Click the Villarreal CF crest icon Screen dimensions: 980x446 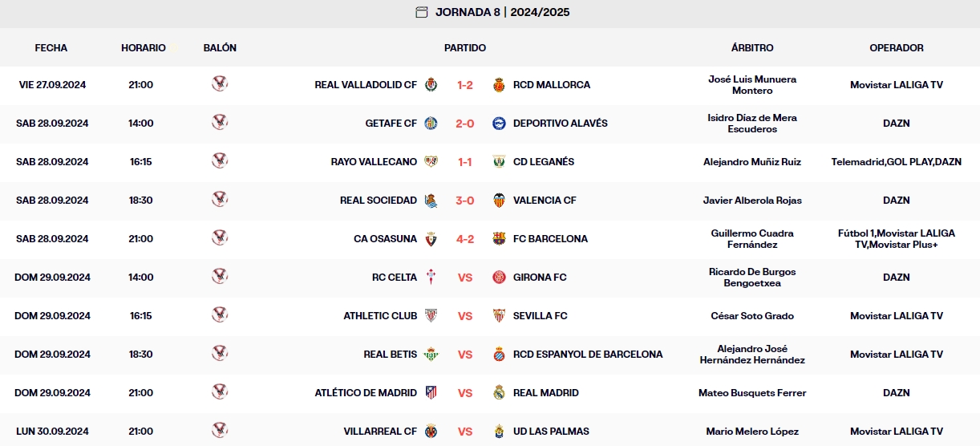click(x=431, y=432)
